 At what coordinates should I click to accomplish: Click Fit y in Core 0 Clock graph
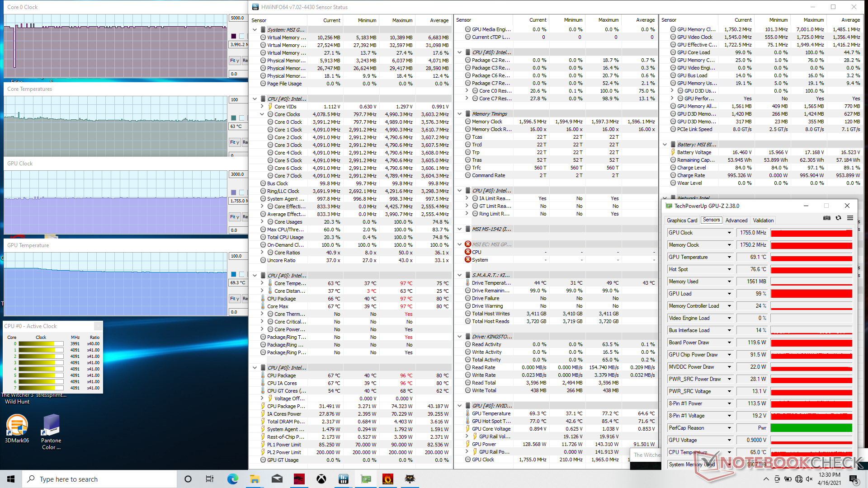pyautogui.click(x=234, y=61)
